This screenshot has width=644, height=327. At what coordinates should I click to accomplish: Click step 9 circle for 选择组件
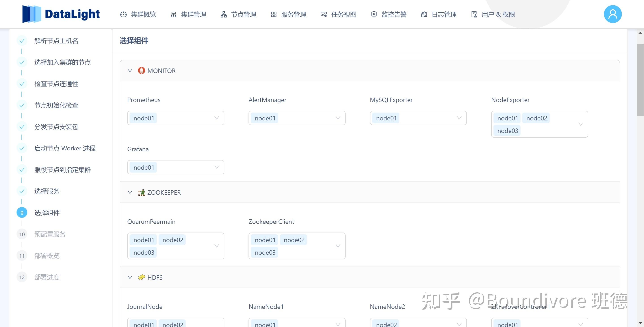tap(22, 213)
